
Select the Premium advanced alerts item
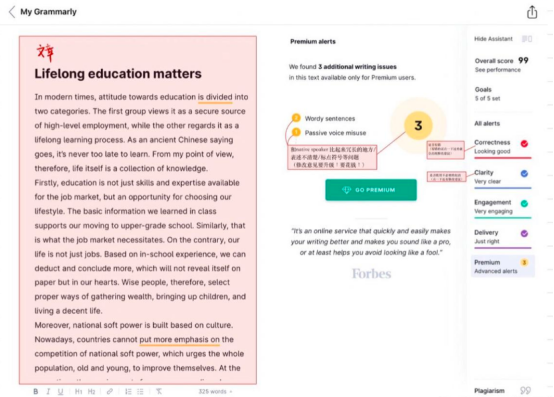click(502, 266)
